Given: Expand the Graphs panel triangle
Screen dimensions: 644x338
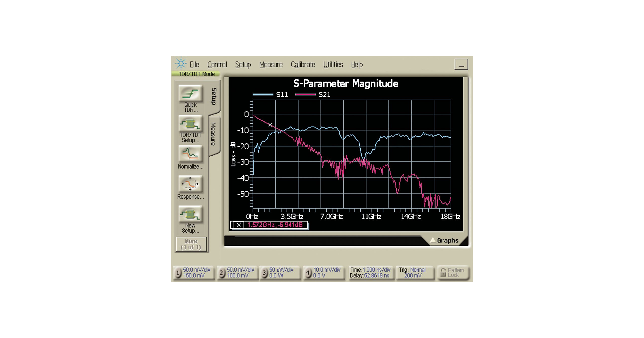Looking at the screenshot, I should [x=433, y=240].
